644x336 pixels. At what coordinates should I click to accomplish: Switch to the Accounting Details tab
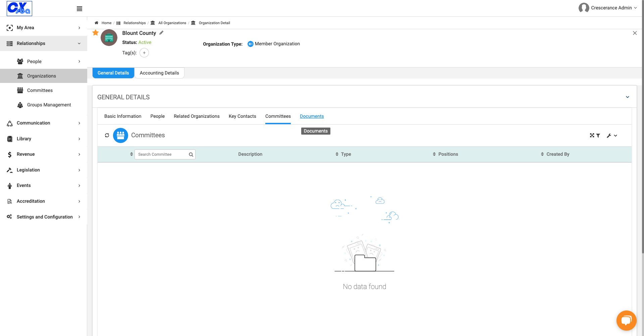[x=159, y=73]
